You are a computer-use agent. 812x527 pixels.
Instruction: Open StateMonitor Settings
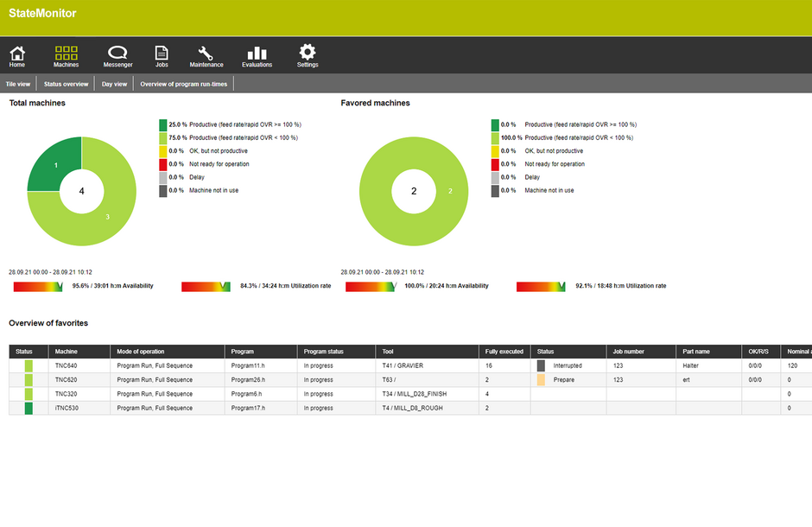click(x=308, y=54)
